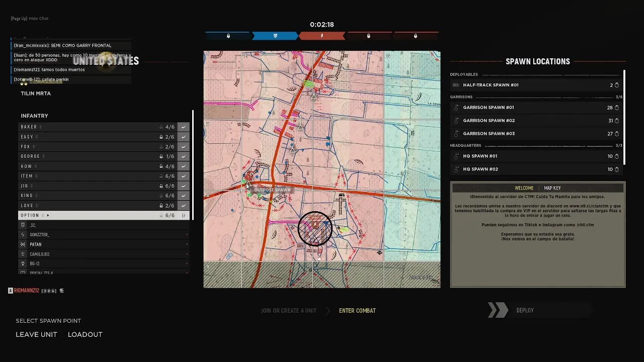The image size is (644, 362).
Task: Click the Garrison Spawn #02 flag icon
Action: coord(456,121)
